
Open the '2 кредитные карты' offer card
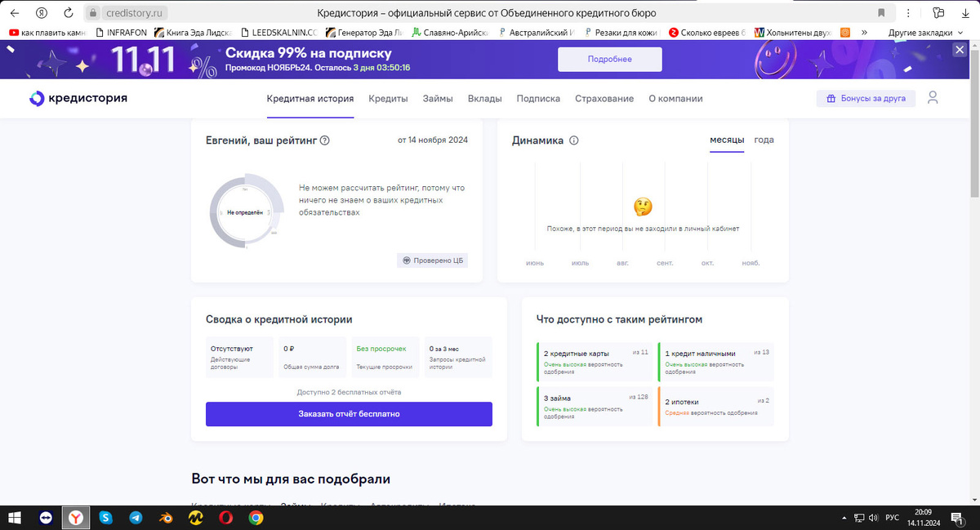point(595,362)
